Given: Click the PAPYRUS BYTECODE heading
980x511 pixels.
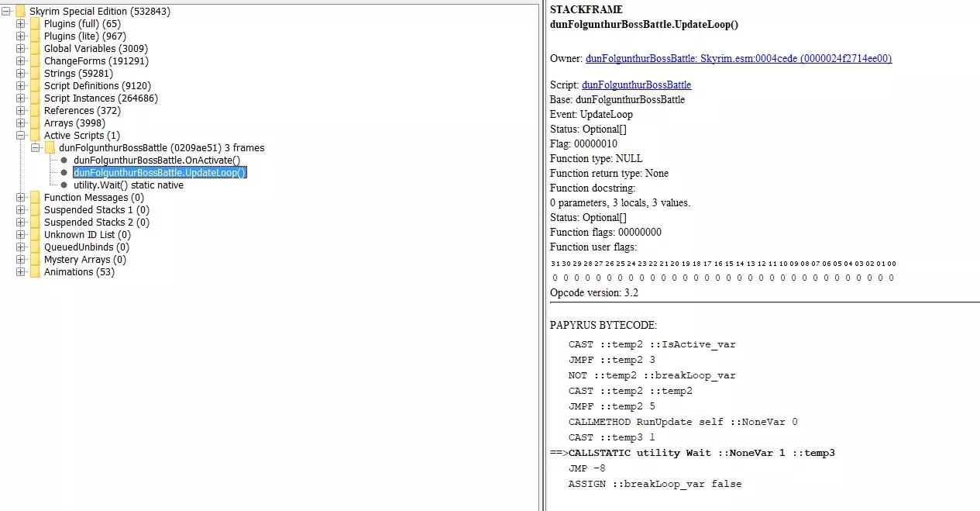Looking at the screenshot, I should tap(603, 325).
